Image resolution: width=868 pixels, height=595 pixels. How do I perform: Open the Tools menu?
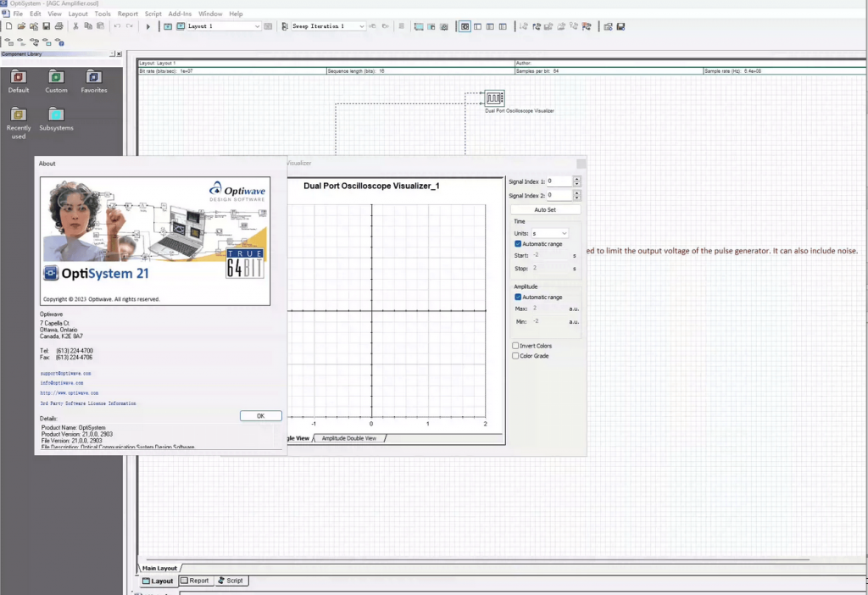pos(103,14)
